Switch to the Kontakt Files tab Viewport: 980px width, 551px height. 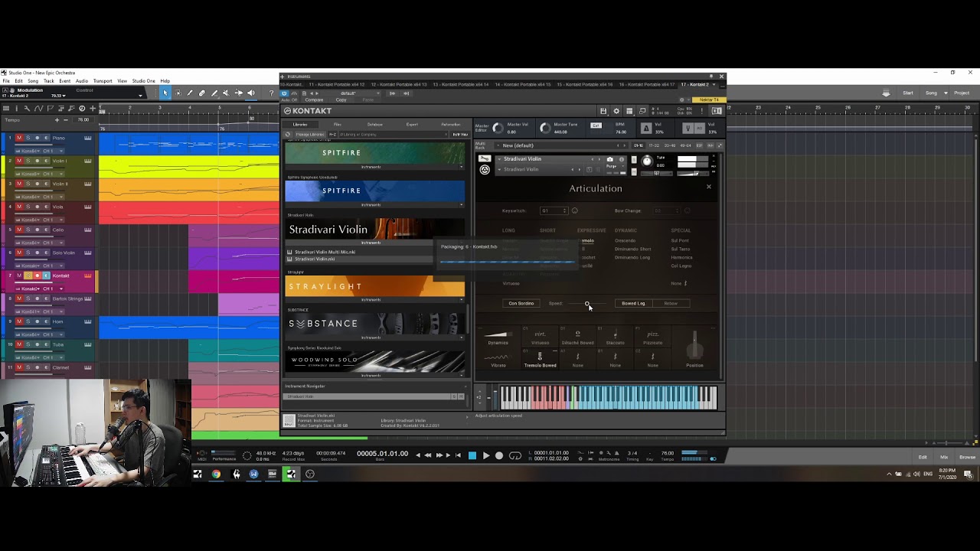click(337, 124)
